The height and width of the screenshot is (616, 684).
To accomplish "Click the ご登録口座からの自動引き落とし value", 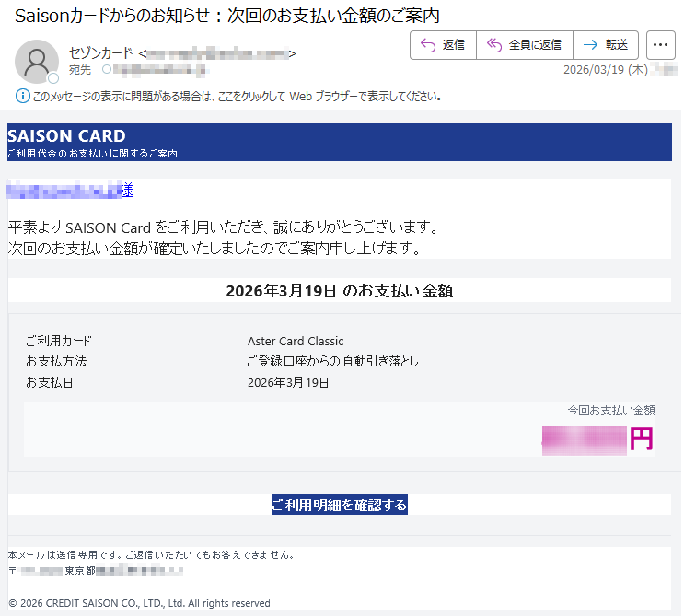I will click(x=332, y=362).
